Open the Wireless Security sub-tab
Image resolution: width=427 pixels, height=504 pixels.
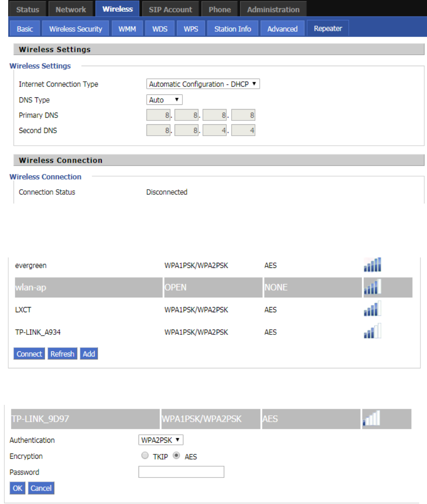point(76,29)
